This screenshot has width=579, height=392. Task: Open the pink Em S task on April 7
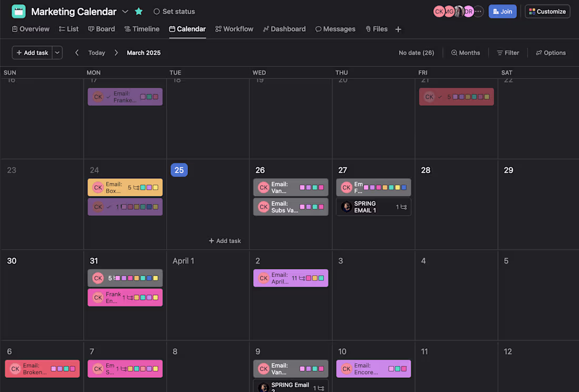tap(125, 369)
